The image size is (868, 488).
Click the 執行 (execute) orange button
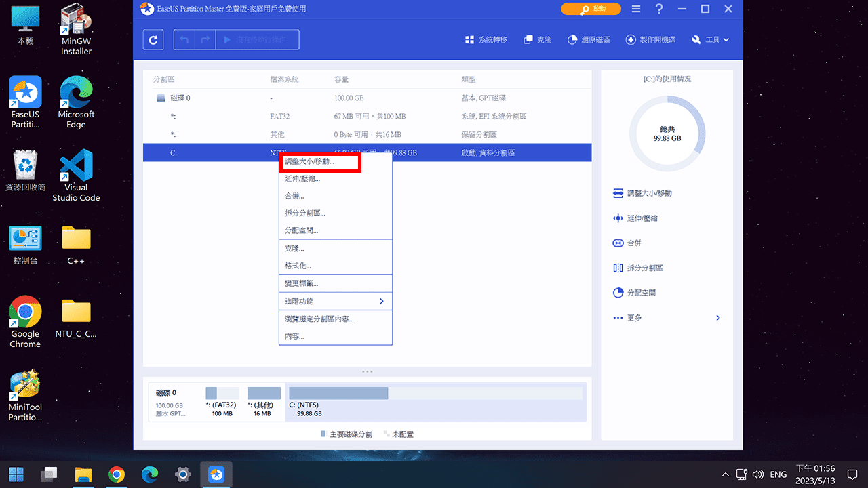591,9
